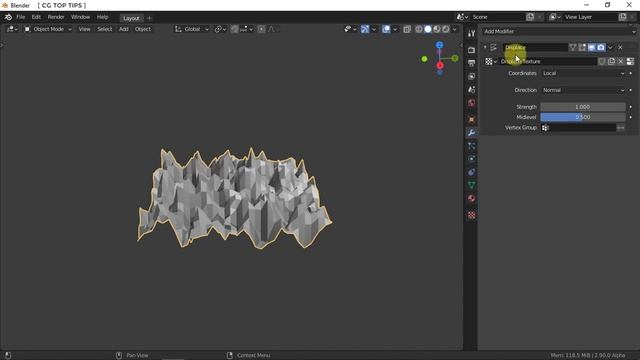Switch to wireframe viewport shading
640x360 pixels.
[x=419, y=29]
